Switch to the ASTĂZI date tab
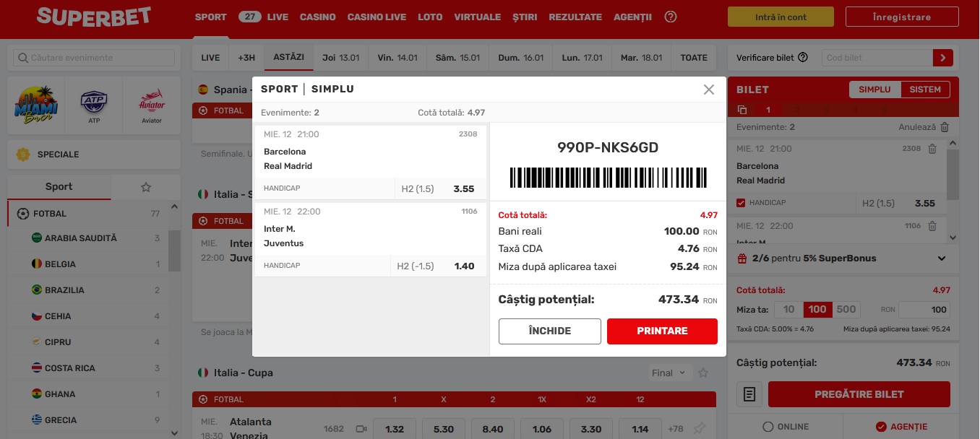Viewport: 980px width, 439px height. [289, 57]
